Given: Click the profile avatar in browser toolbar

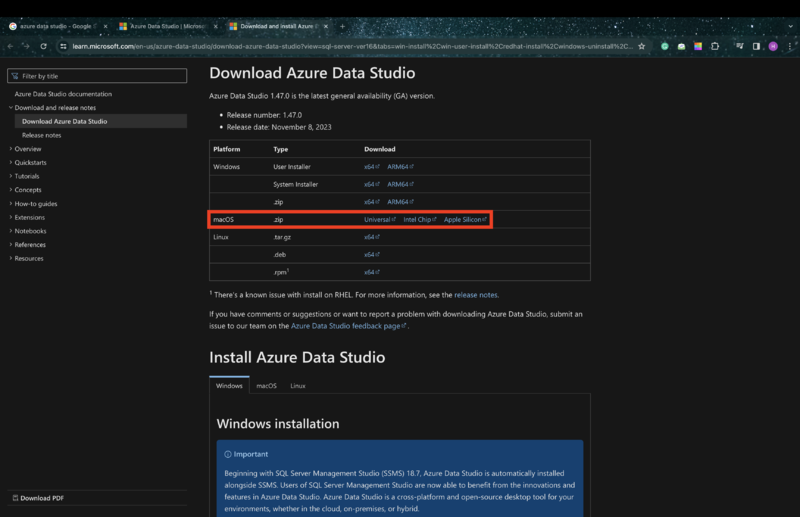Looking at the screenshot, I should [773, 46].
